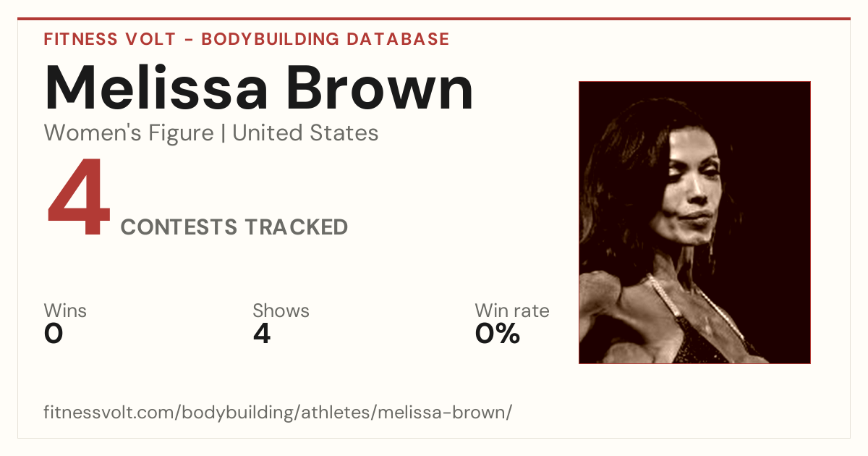
Task: Select the Shows value of 4
Action: [262, 334]
